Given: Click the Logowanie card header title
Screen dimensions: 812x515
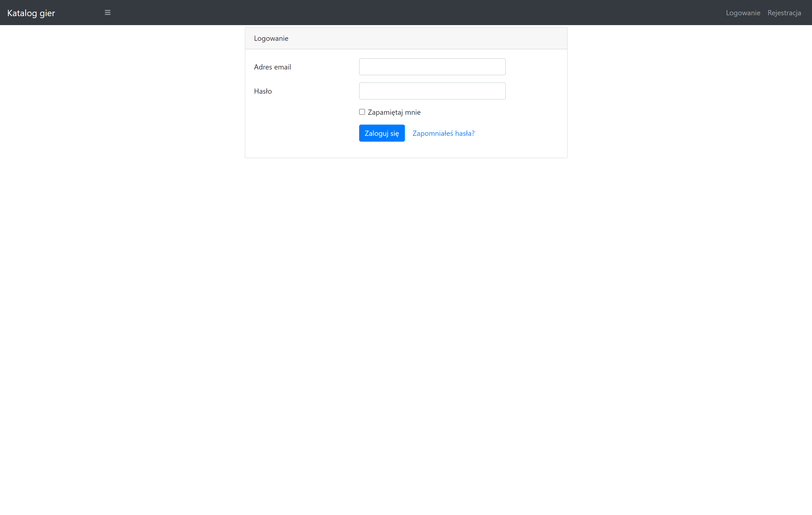Looking at the screenshot, I should click(271, 38).
